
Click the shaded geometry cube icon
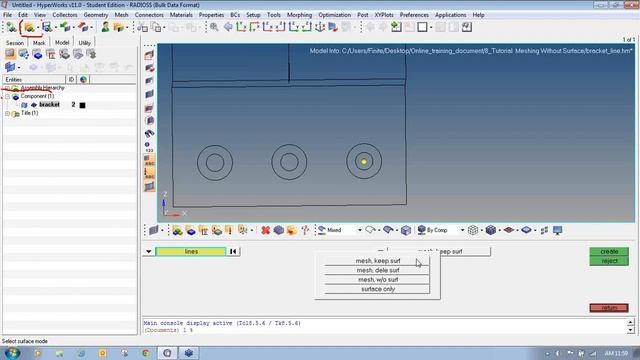406,230
